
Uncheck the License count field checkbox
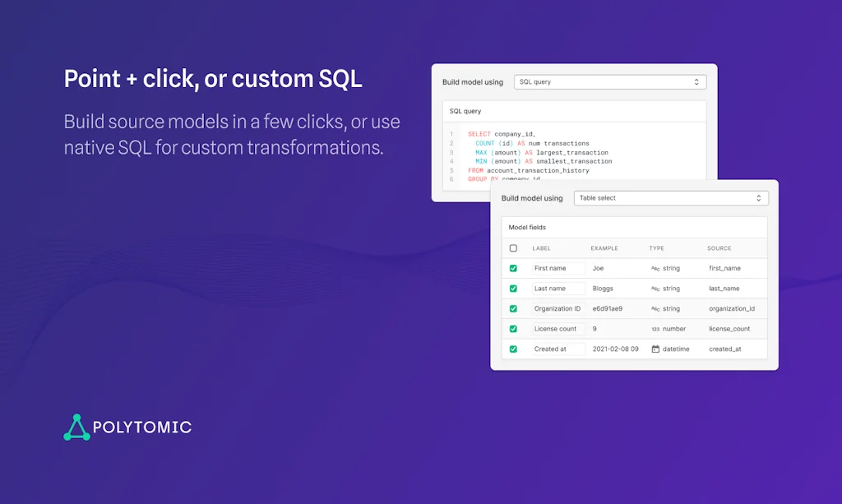513,329
